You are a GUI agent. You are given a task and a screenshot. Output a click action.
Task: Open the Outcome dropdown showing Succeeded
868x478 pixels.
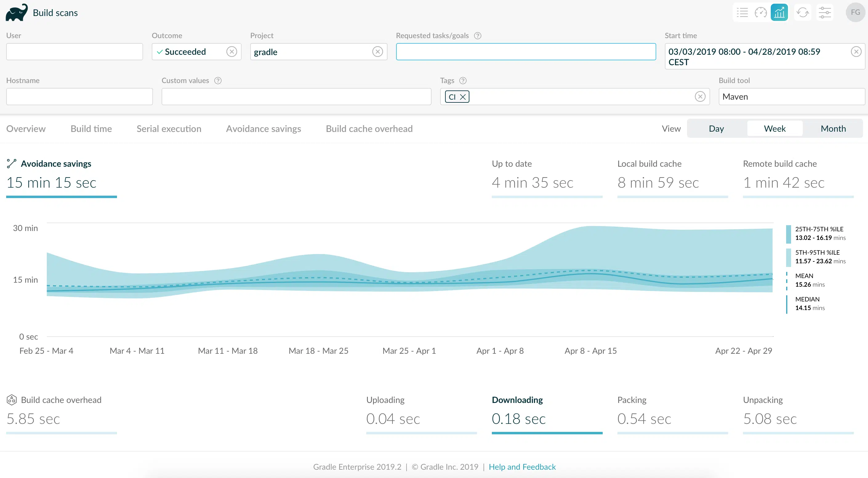pos(196,52)
